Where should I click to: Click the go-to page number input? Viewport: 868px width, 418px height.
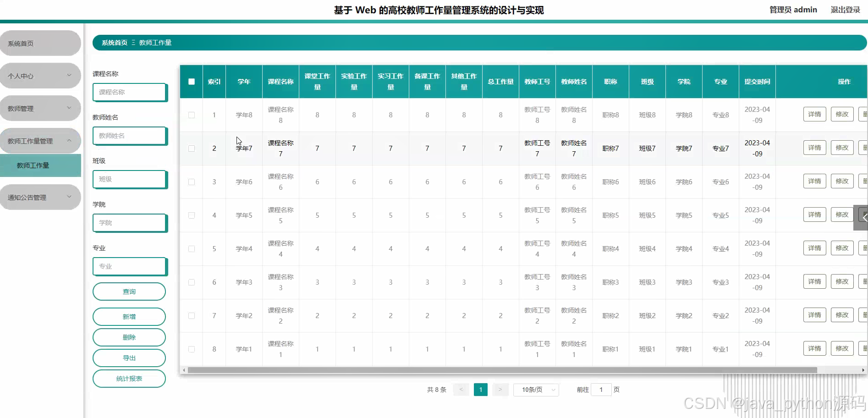pos(601,390)
